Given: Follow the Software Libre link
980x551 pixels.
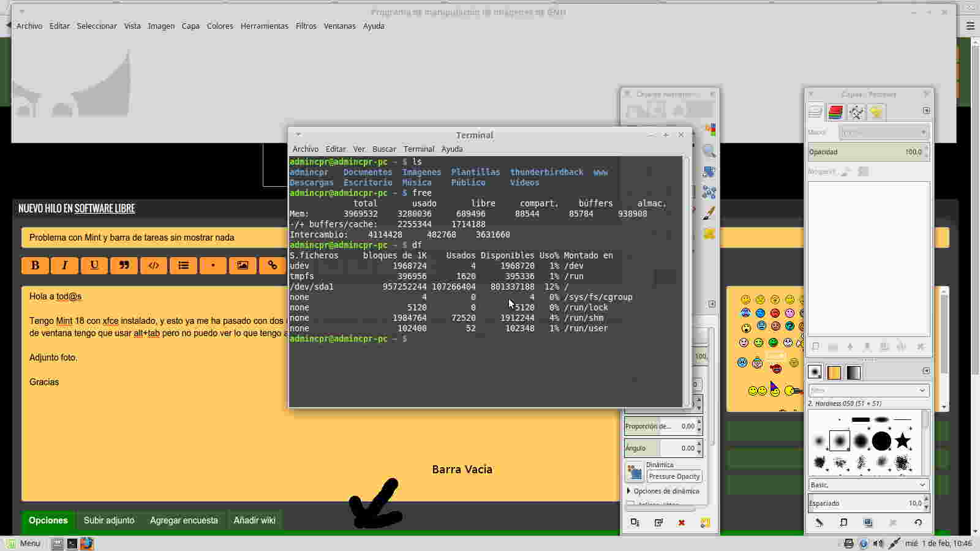Looking at the screenshot, I should (105, 209).
